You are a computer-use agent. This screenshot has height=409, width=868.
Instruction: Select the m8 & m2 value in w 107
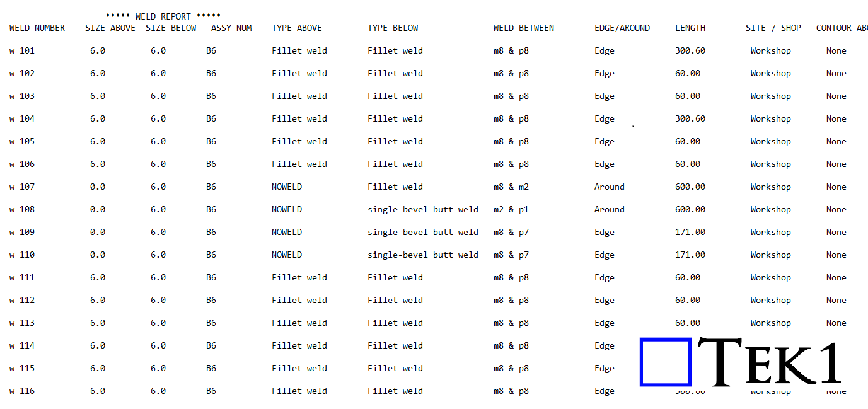tap(511, 187)
